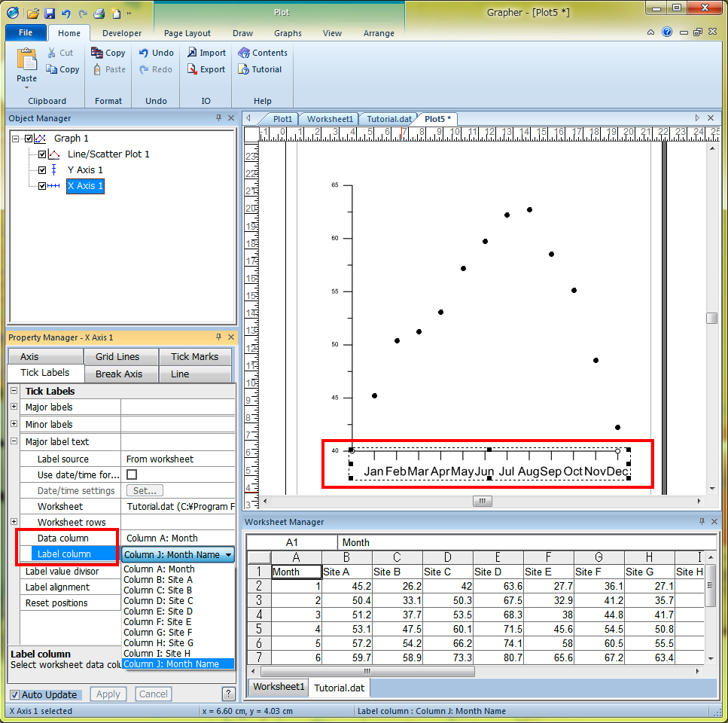The height and width of the screenshot is (723, 728).
Task: Click the plot vertical scrollbar thumb
Action: (x=711, y=318)
